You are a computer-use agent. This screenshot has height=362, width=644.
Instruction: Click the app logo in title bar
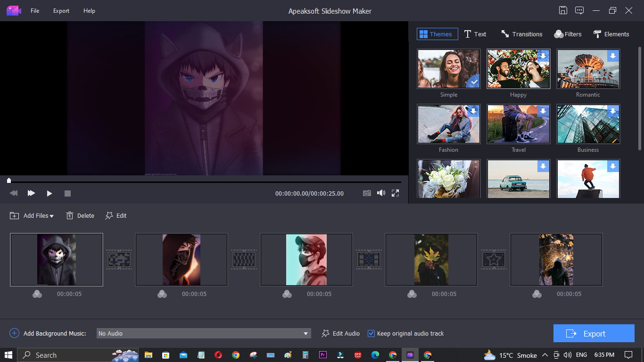tap(14, 10)
